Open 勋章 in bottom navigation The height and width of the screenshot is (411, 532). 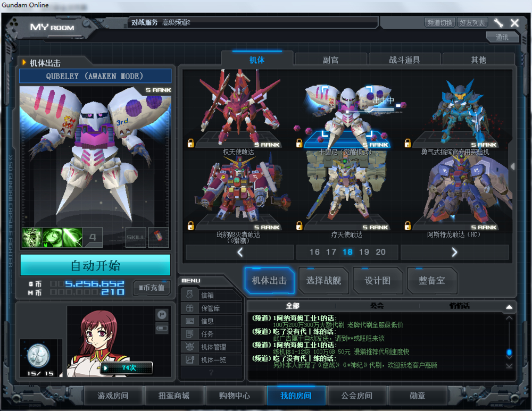tap(417, 396)
